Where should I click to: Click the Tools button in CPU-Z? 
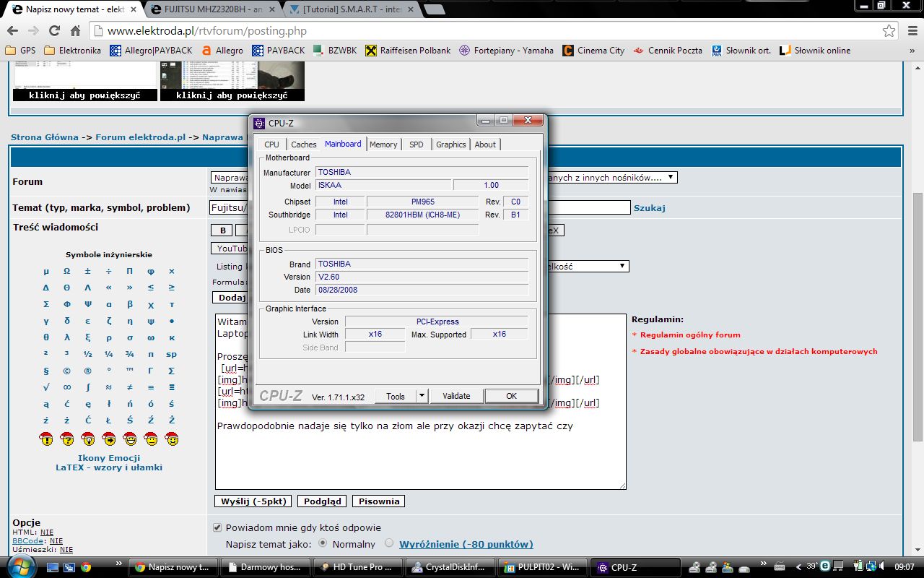click(x=396, y=396)
